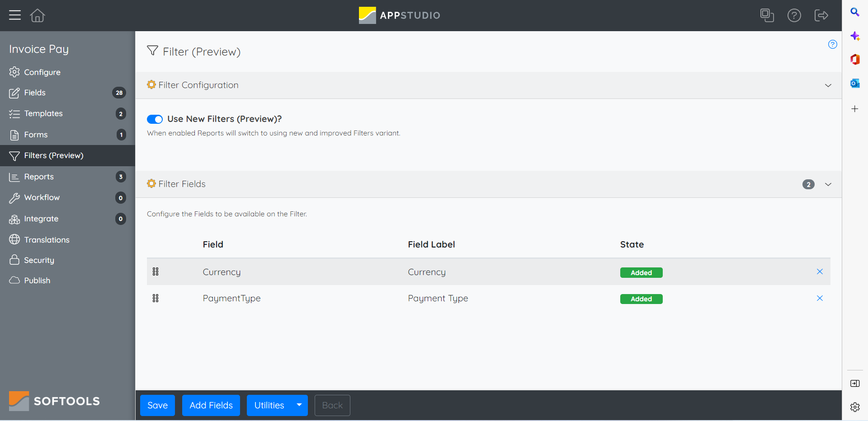Open Forms in the sidebar
The width and height of the screenshot is (868, 421).
pos(67,135)
